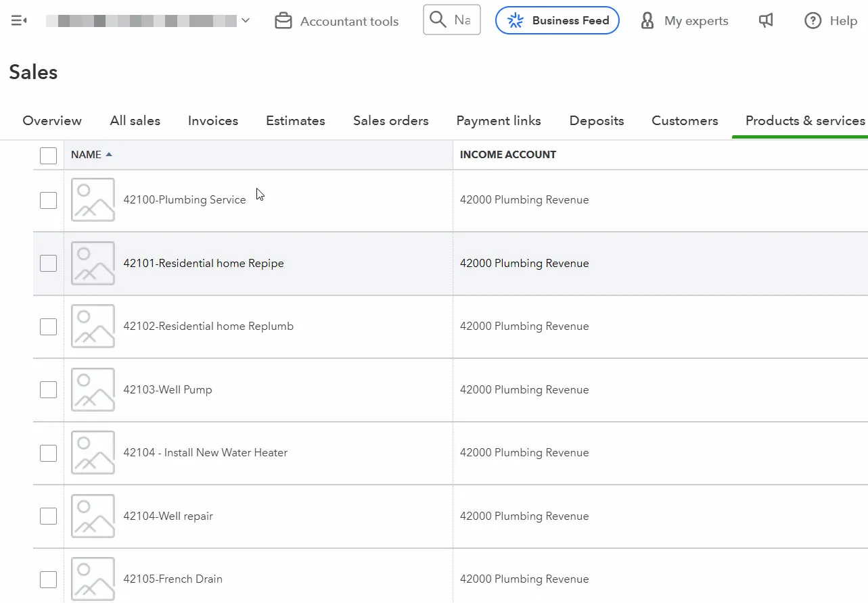The image size is (868, 603).
Task: Toggle the select-all checkbox in header
Action: (x=48, y=155)
